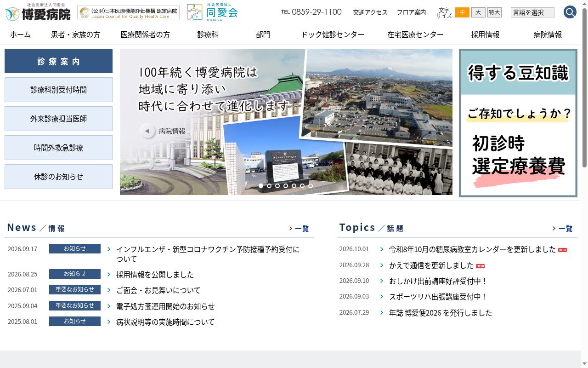Screen dimensions: 588x368
Task: Open インフルエンザ・新型コロナワクチン news item
Action: pyautogui.click(x=208, y=254)
